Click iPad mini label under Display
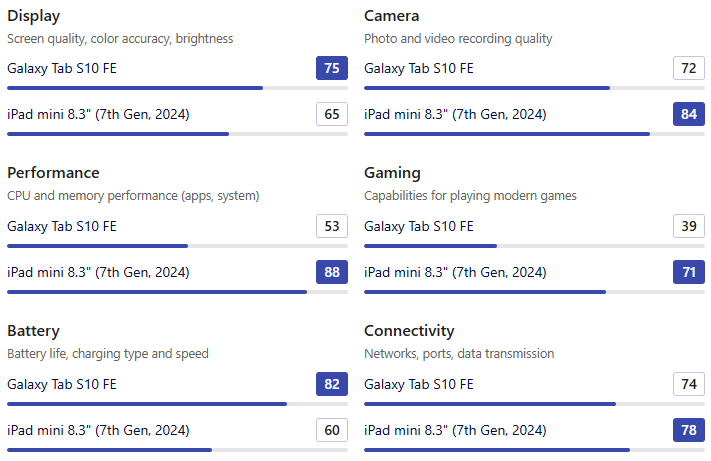 (x=98, y=114)
